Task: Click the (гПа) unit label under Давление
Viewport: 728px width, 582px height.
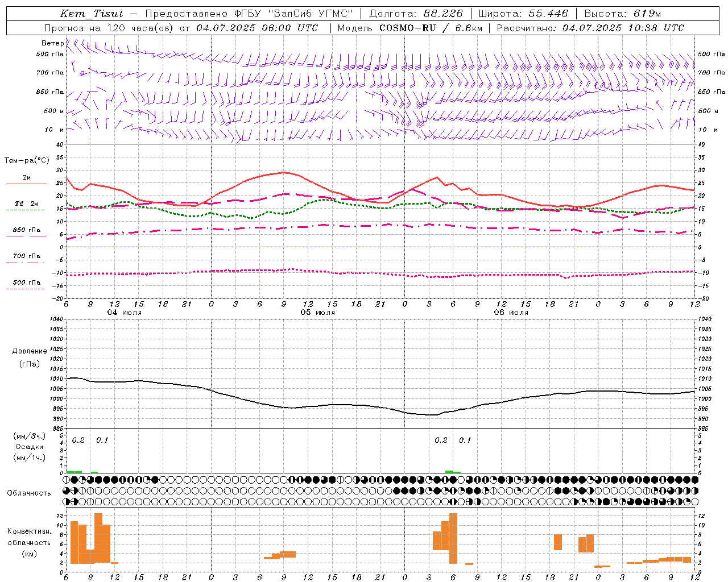Action: 30,364
